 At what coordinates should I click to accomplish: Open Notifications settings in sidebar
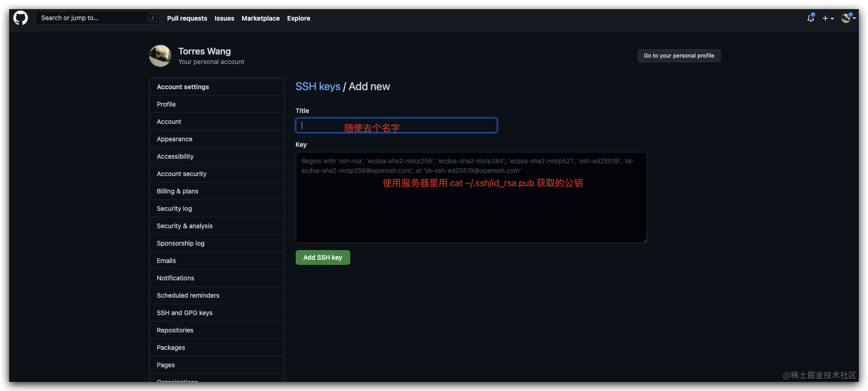[217, 278]
